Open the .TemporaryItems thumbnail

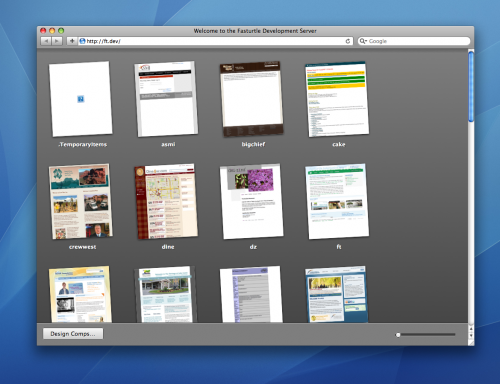(x=81, y=99)
